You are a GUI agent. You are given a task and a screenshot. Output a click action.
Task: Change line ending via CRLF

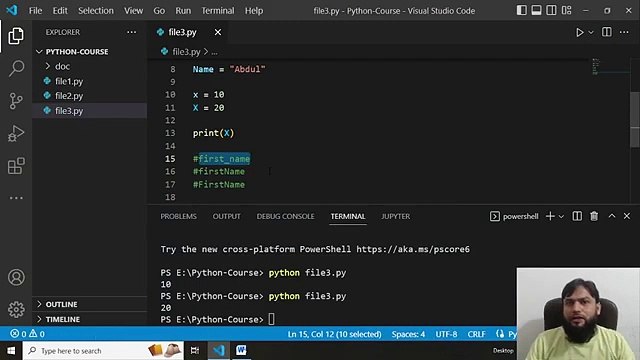click(x=476, y=334)
